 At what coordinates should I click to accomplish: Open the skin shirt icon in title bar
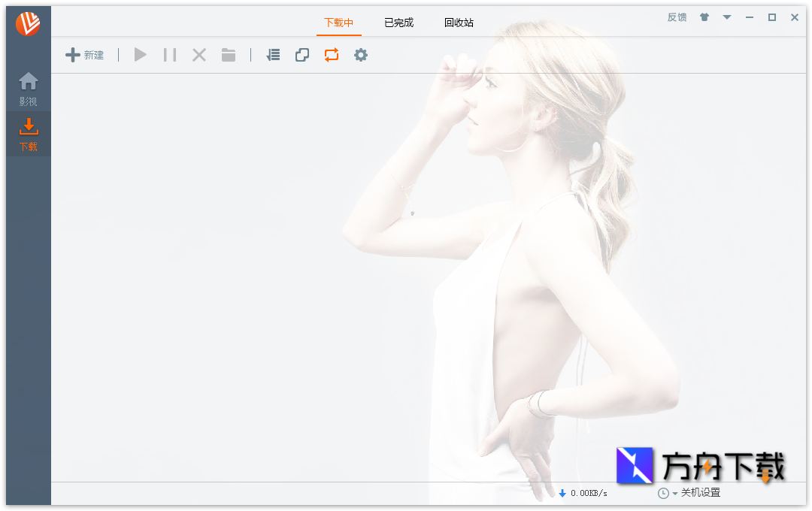coord(704,17)
